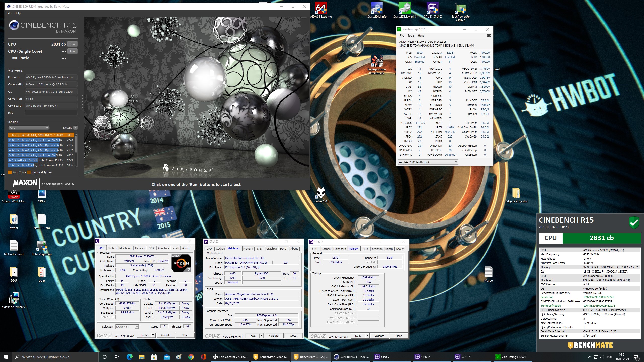The height and width of the screenshot is (362, 644).
Task: Open Windows Start menu
Action: pyautogui.click(x=6, y=357)
